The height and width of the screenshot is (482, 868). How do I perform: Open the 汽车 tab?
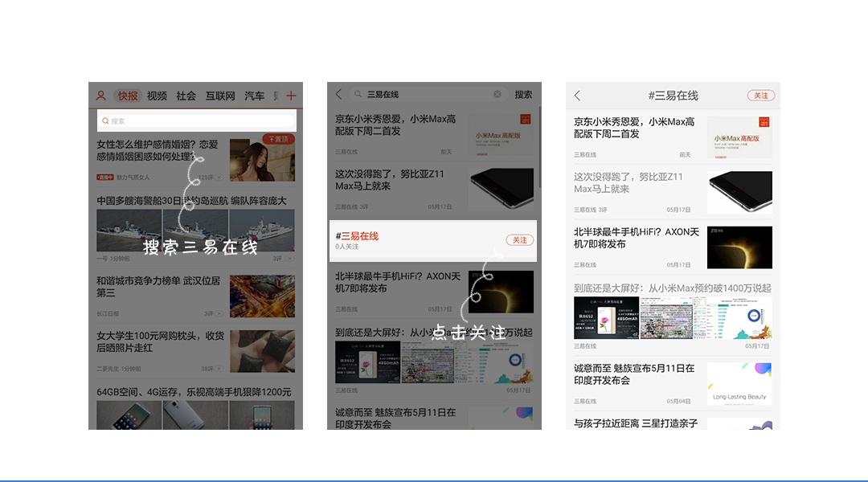[x=254, y=96]
